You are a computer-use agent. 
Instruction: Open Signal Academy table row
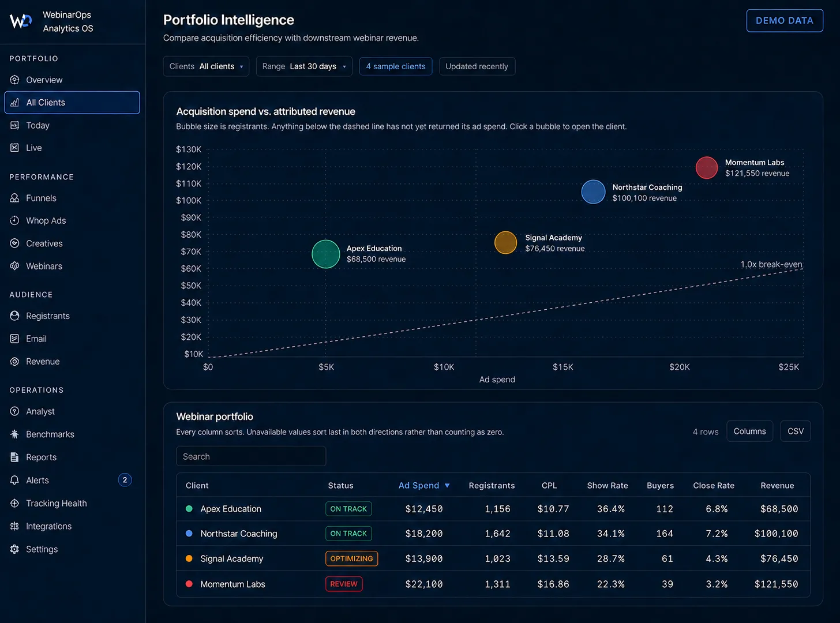tap(493, 558)
